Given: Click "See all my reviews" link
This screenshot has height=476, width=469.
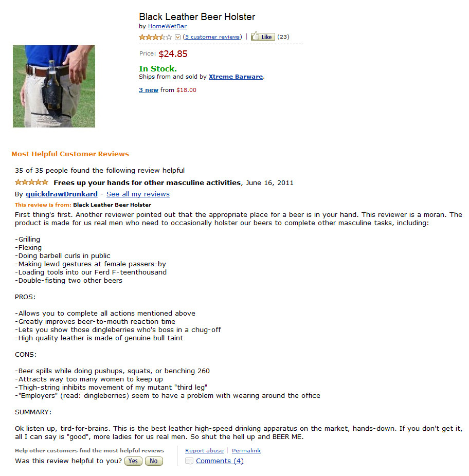Looking at the screenshot, I should coord(138,194).
